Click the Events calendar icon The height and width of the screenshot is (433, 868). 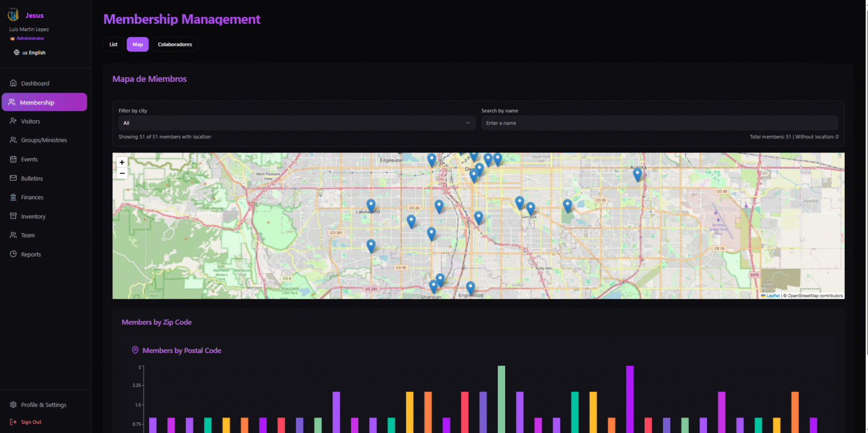pos(13,159)
